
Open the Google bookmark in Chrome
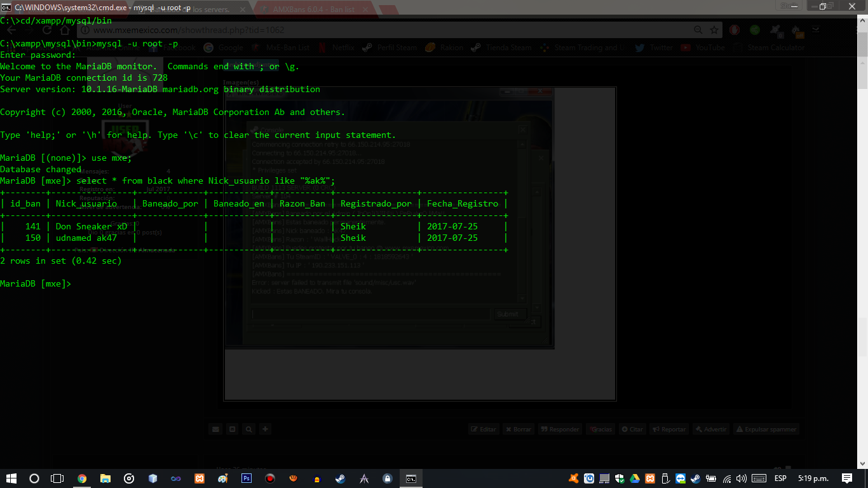coord(224,48)
